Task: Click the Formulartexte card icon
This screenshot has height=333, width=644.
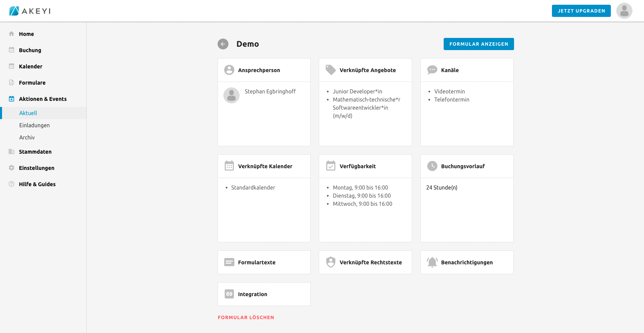Action: coord(229,262)
